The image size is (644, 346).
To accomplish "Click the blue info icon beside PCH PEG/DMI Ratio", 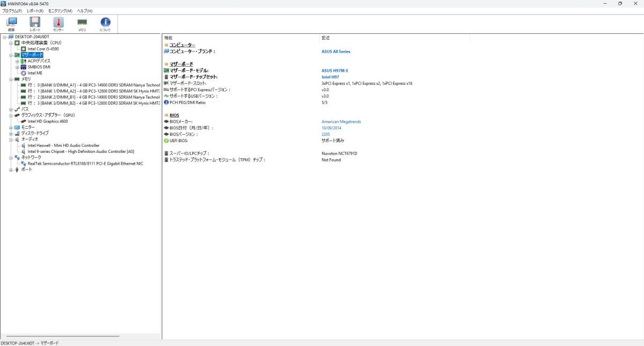I will [166, 102].
